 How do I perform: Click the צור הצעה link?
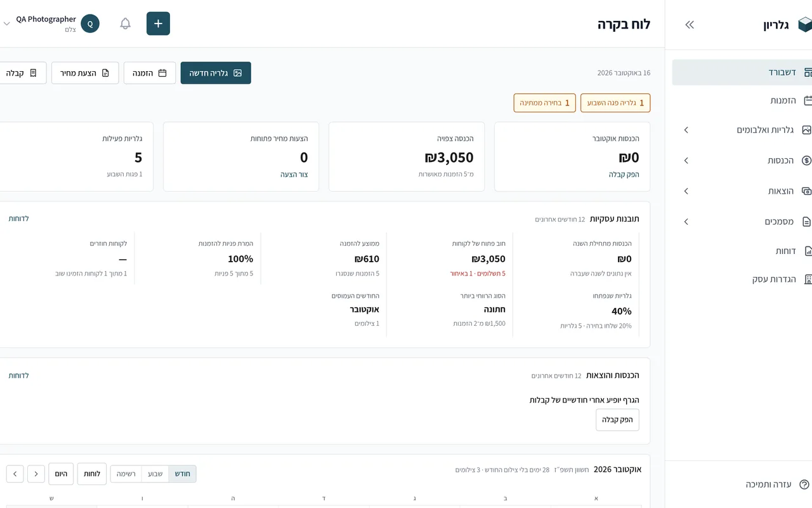click(294, 174)
